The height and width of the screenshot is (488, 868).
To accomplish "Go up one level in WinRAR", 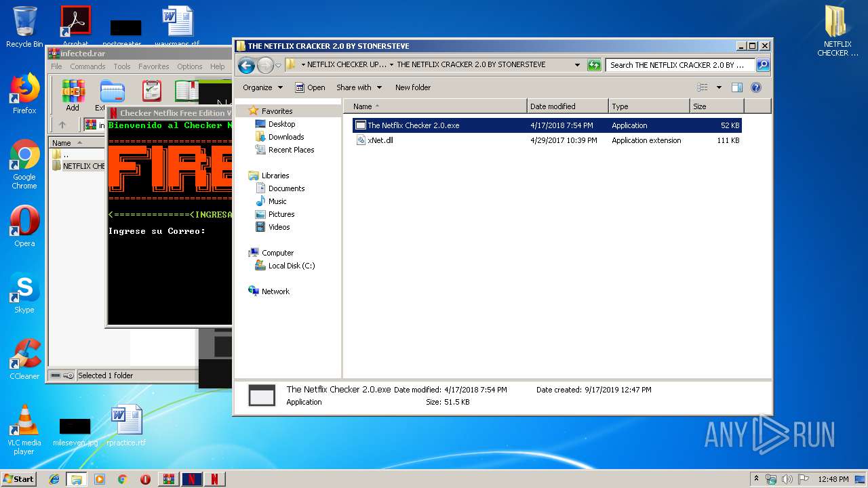I will pyautogui.click(x=62, y=125).
